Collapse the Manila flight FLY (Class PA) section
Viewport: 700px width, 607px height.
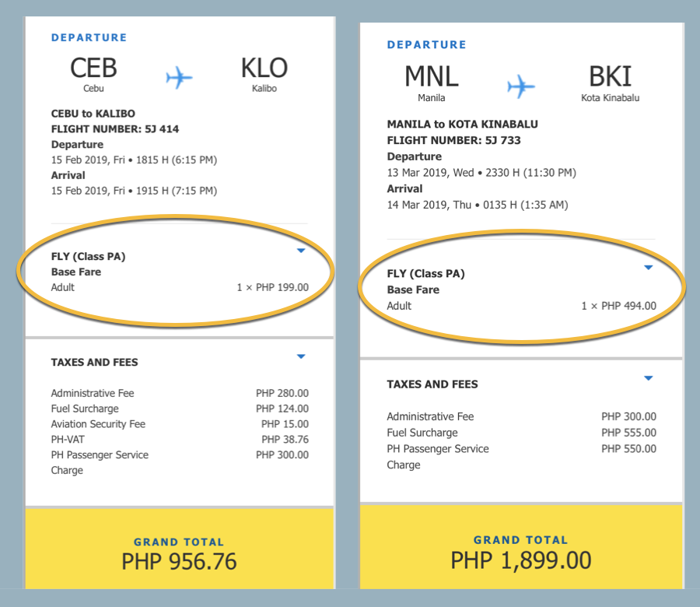point(648,268)
